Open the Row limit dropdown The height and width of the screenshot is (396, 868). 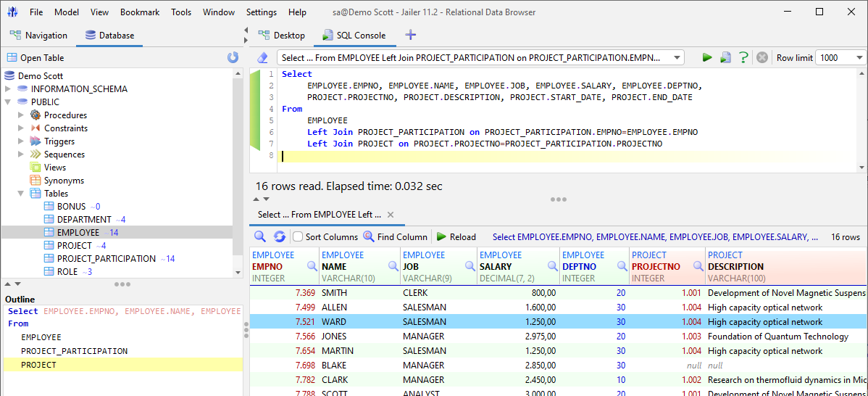click(x=840, y=57)
